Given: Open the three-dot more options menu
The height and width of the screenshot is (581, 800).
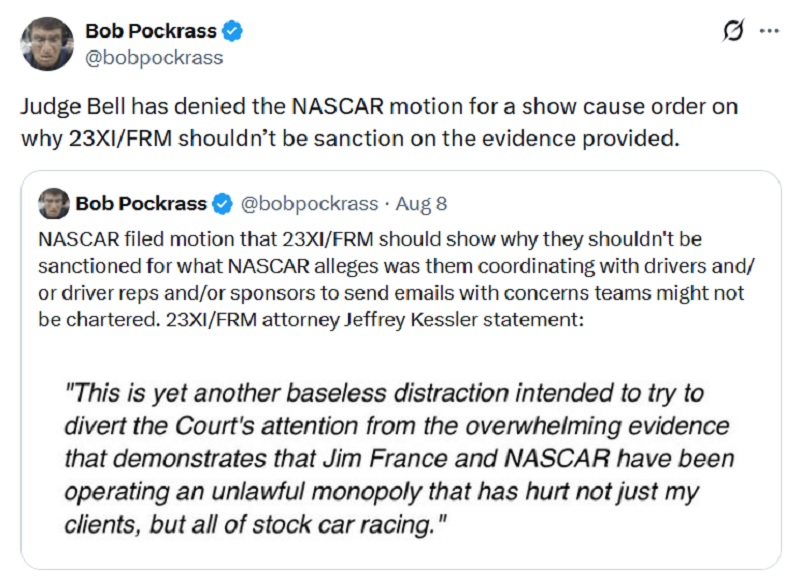Looking at the screenshot, I should tap(769, 31).
